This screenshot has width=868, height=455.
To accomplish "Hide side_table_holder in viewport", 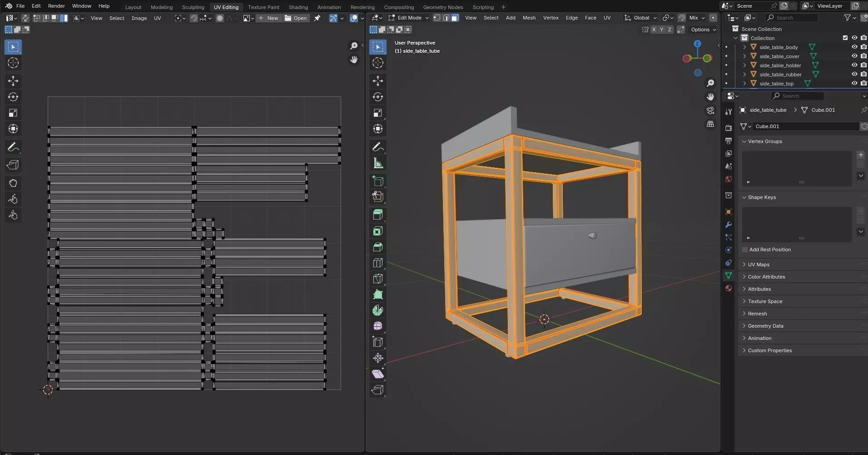I will (854, 65).
